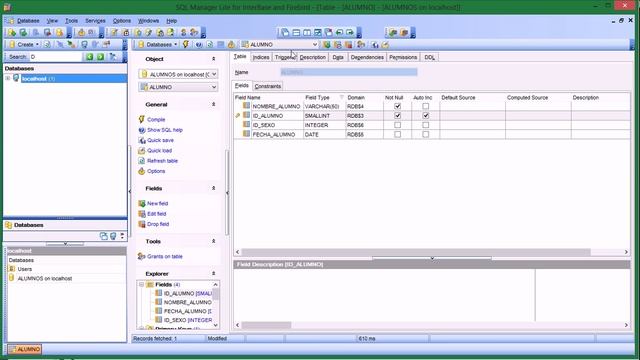Image resolution: width=640 pixels, height=360 pixels.
Task: Click the cascade windows icon in the toolbar
Action: coord(285,32)
